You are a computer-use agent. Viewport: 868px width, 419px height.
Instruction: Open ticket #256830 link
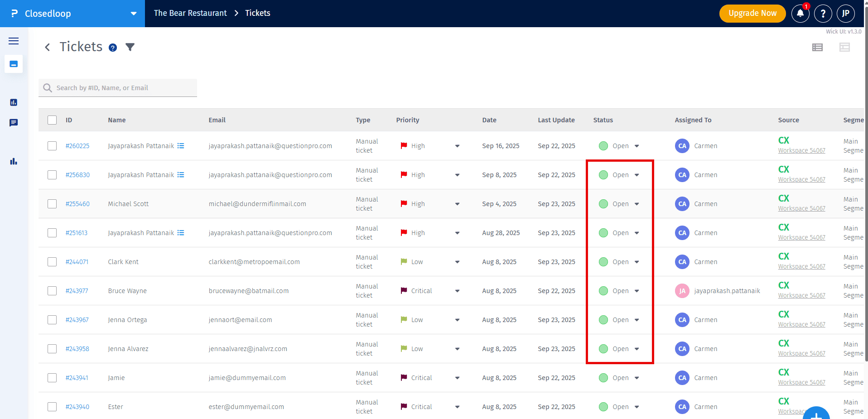pyautogui.click(x=77, y=175)
